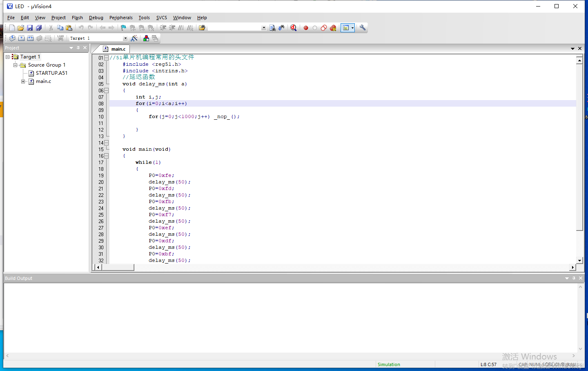Open the Project menu

[58, 18]
